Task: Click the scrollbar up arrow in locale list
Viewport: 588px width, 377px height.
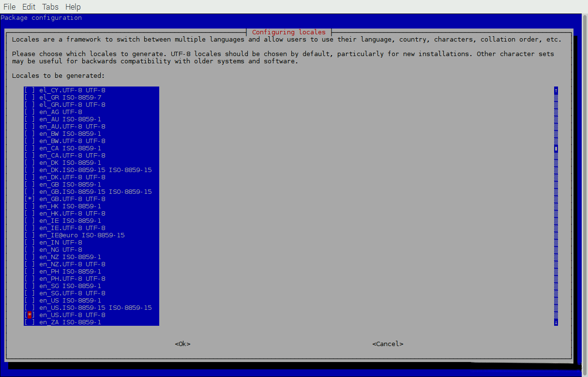Action: pyautogui.click(x=556, y=90)
